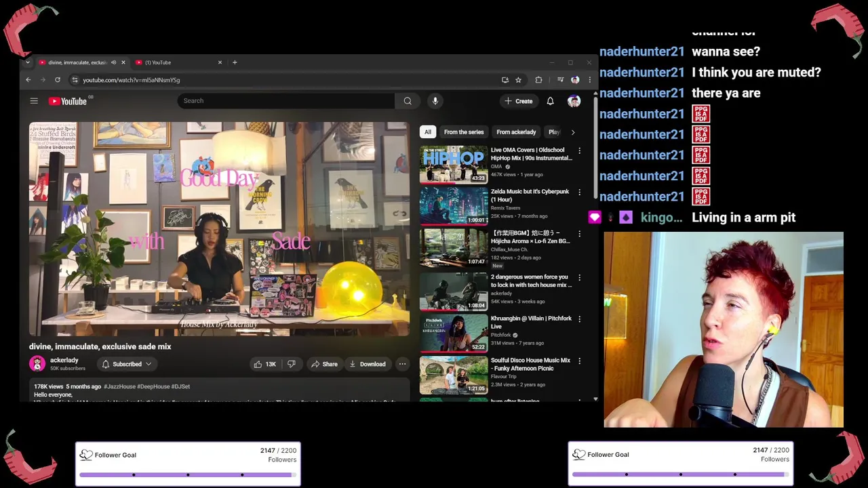Open options for Khruangbin Pitchfork Live video
The image size is (868, 488).
point(579,319)
